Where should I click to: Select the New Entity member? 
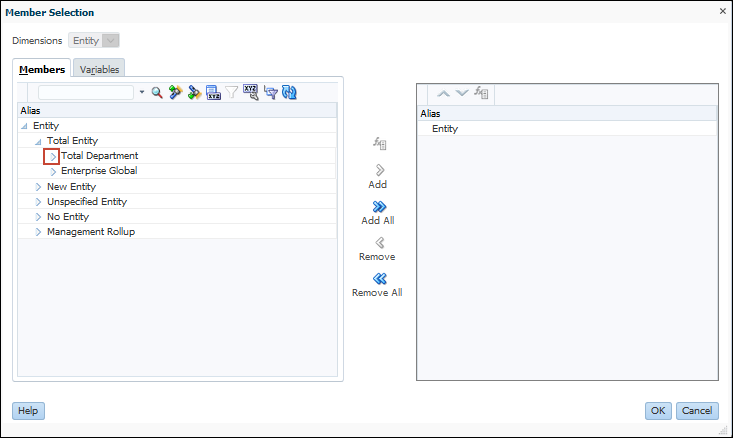tap(72, 187)
